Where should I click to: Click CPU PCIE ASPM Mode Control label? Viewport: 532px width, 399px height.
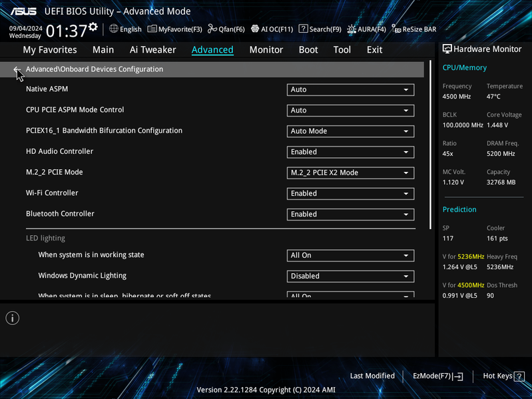[75, 110]
